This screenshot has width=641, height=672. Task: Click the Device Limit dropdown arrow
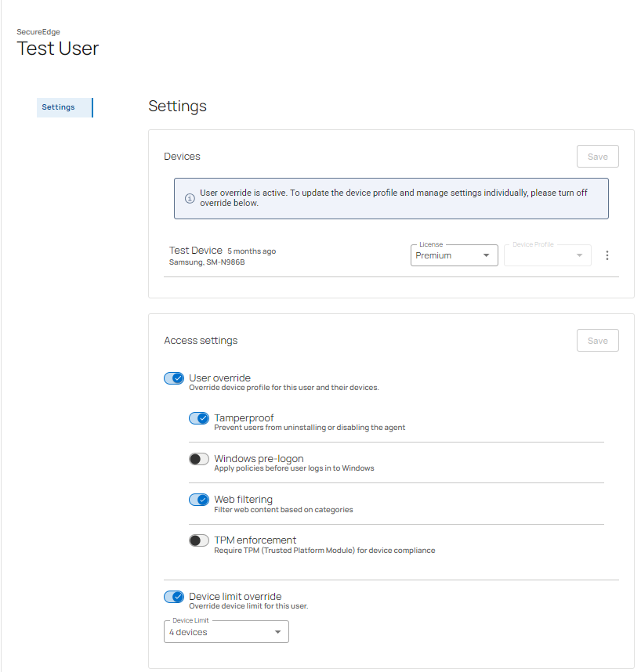pos(277,632)
